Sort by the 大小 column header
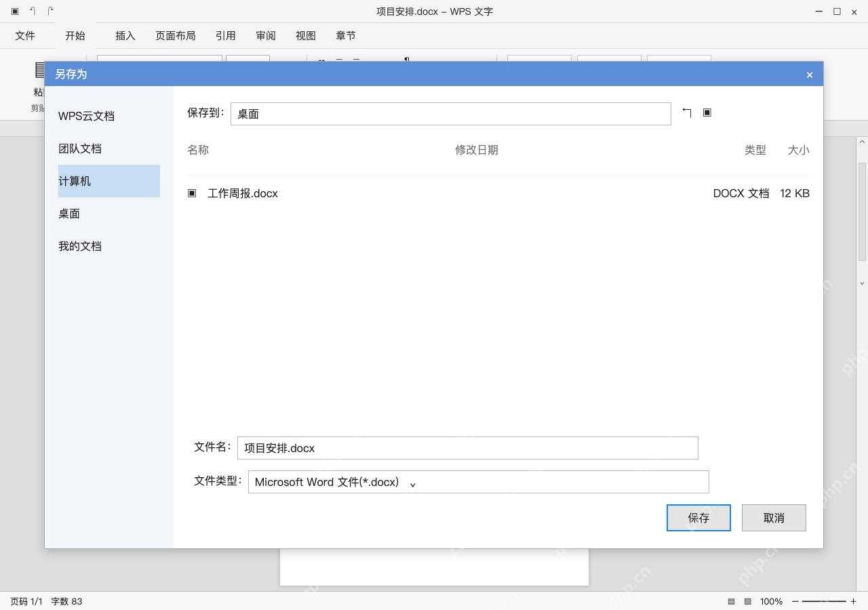Viewport: 868px width, 610px height. [799, 150]
